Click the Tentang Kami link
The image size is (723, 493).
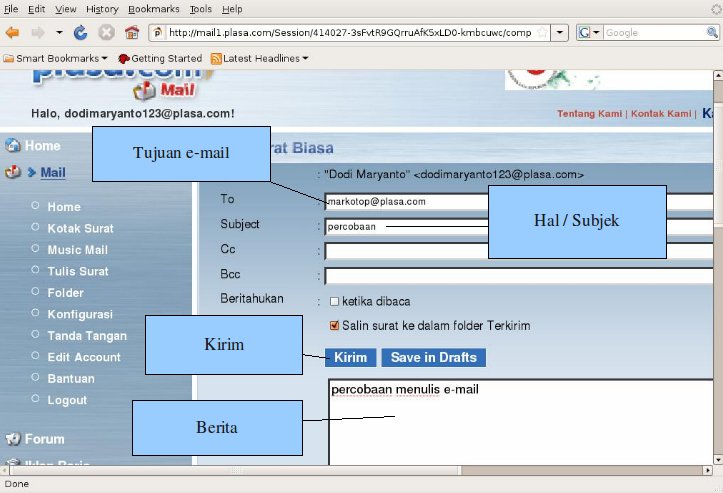[x=589, y=114]
